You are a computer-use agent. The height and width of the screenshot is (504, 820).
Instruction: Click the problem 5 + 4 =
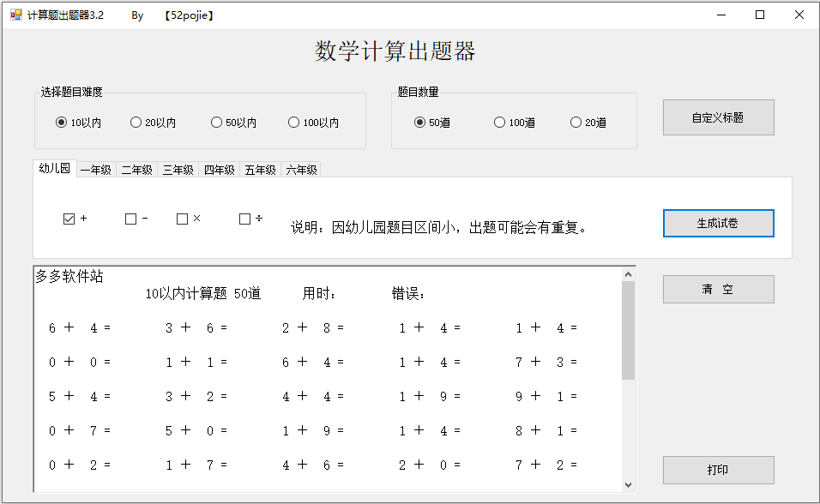80,396
